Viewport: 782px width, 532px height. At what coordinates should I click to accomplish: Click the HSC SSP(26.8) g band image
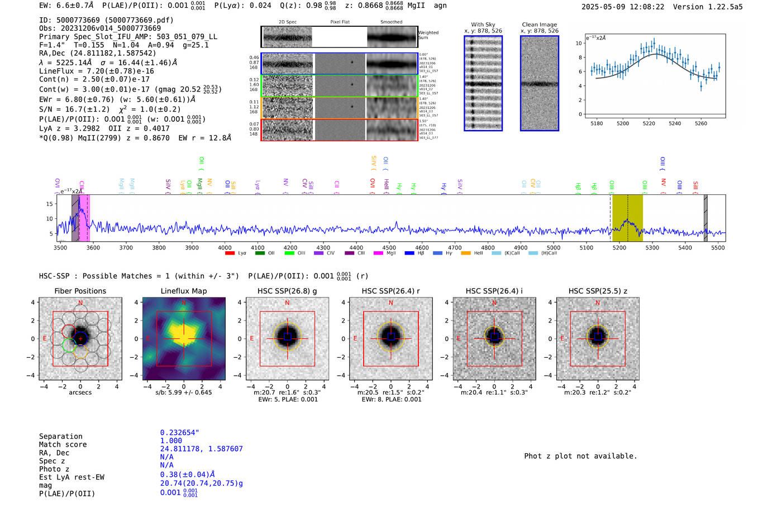[288, 339]
